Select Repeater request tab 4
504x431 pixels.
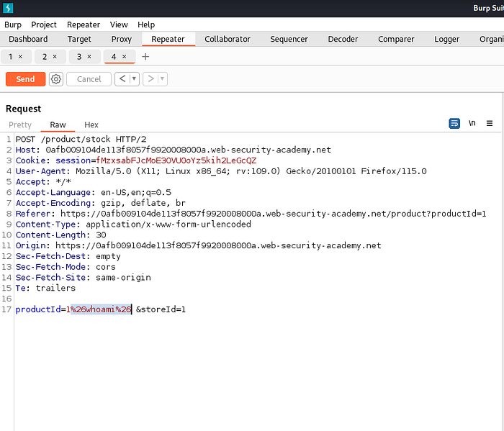114,57
